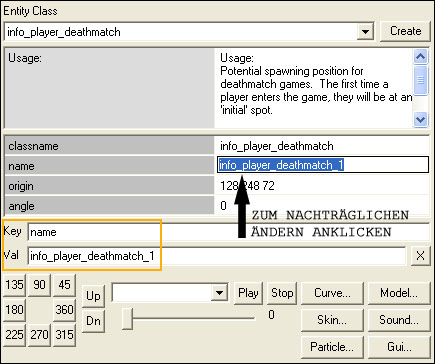Click the Stop button

pos(282,293)
